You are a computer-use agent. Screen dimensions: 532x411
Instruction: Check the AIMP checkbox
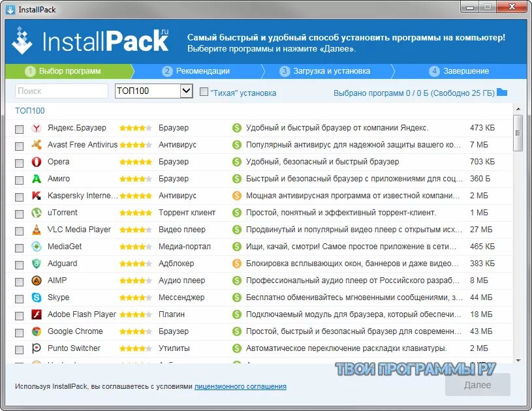20,282
